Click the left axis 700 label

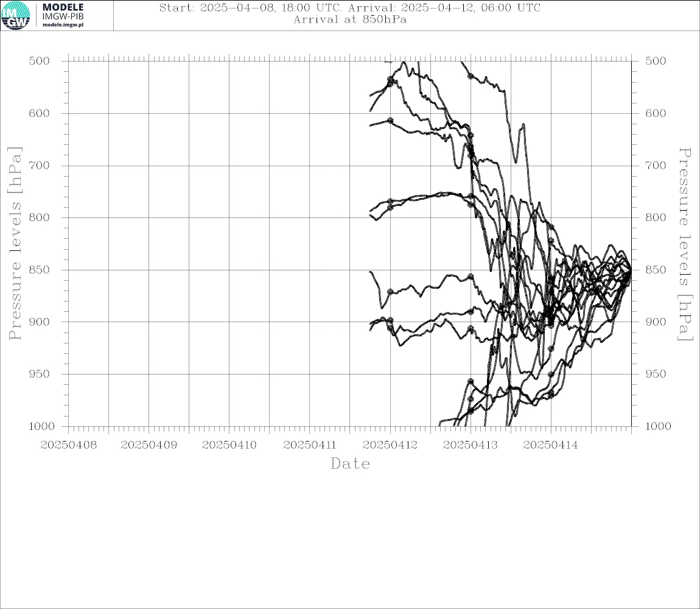(x=40, y=166)
